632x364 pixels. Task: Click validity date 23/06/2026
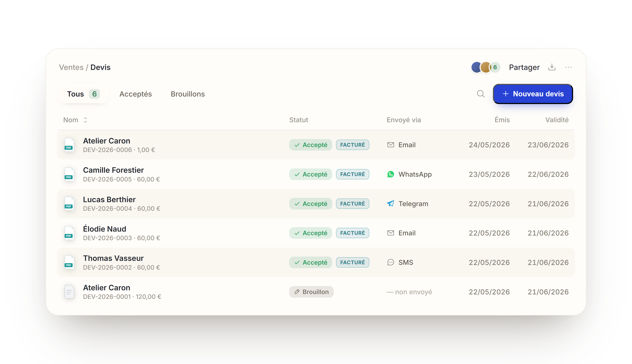pyautogui.click(x=548, y=145)
